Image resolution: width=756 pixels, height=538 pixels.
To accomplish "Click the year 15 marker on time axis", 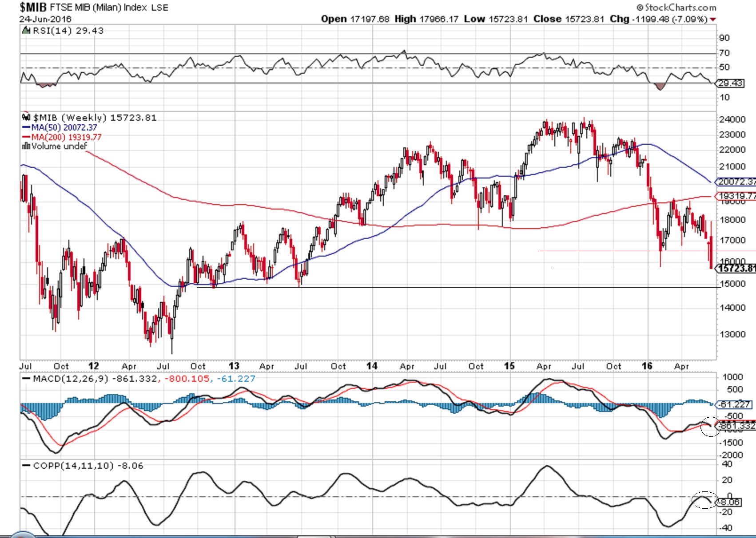I will 509,366.
